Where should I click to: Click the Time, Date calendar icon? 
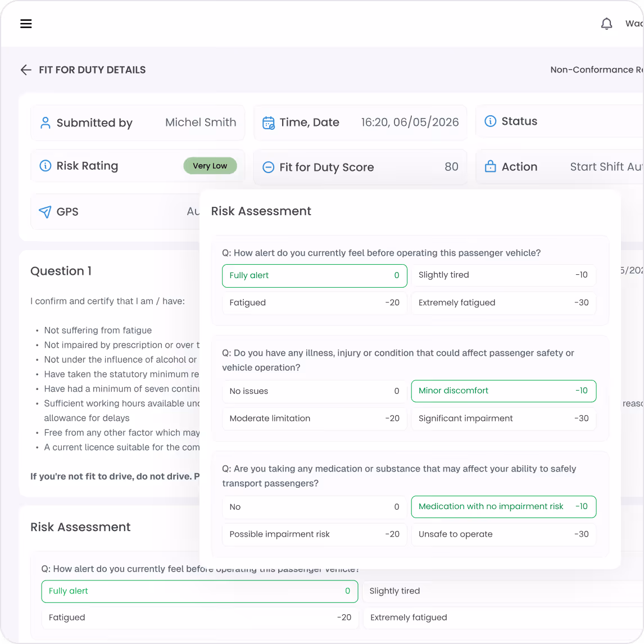coord(269,123)
